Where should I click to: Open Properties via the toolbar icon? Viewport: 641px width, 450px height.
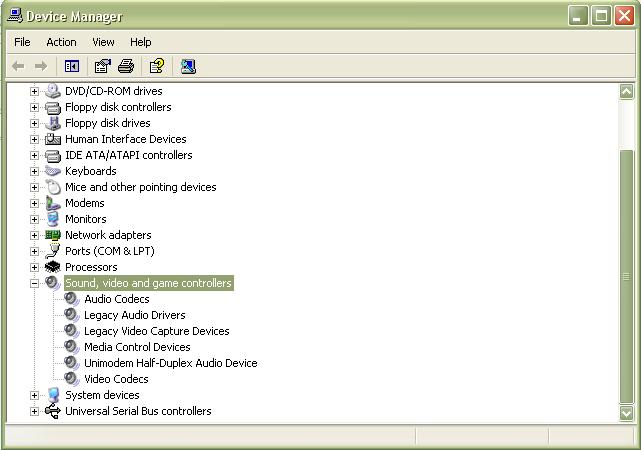pos(103,66)
